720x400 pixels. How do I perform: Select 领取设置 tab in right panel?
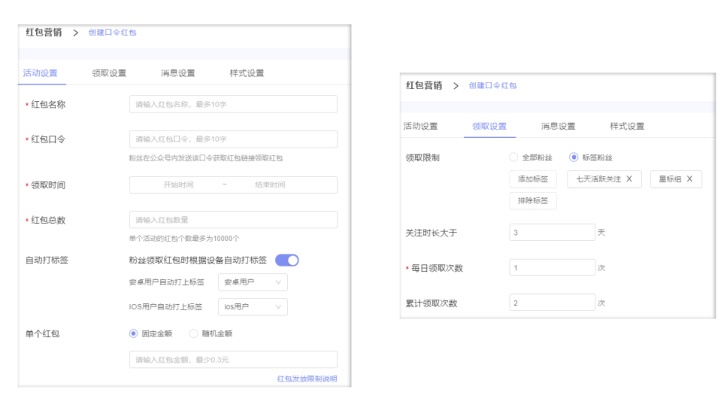click(489, 126)
